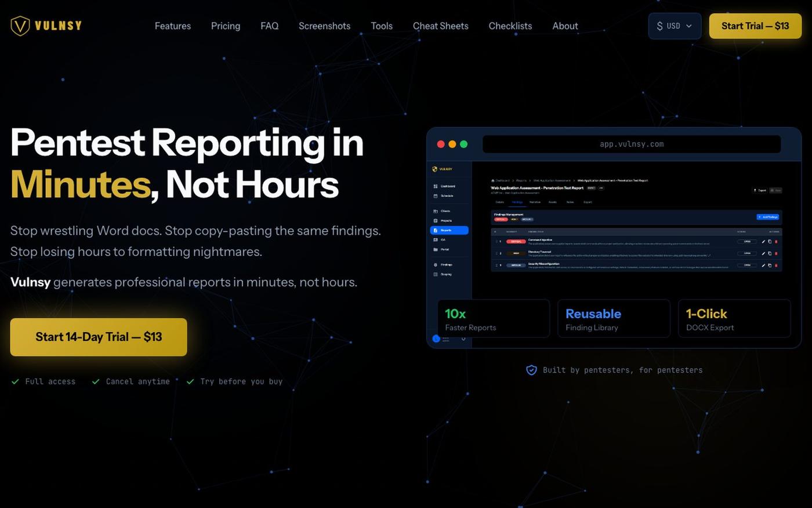Click red CRITICAL badge on Command Injection row
Screen dimensions: 812x508
click(x=516, y=242)
